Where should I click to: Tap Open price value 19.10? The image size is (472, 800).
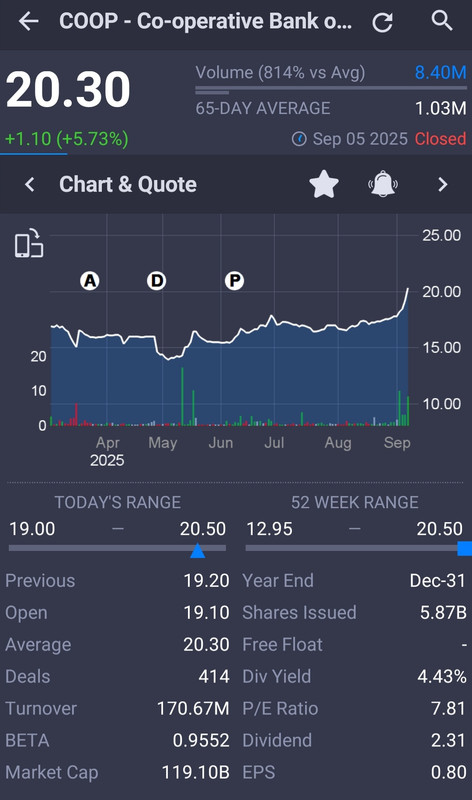pos(206,613)
